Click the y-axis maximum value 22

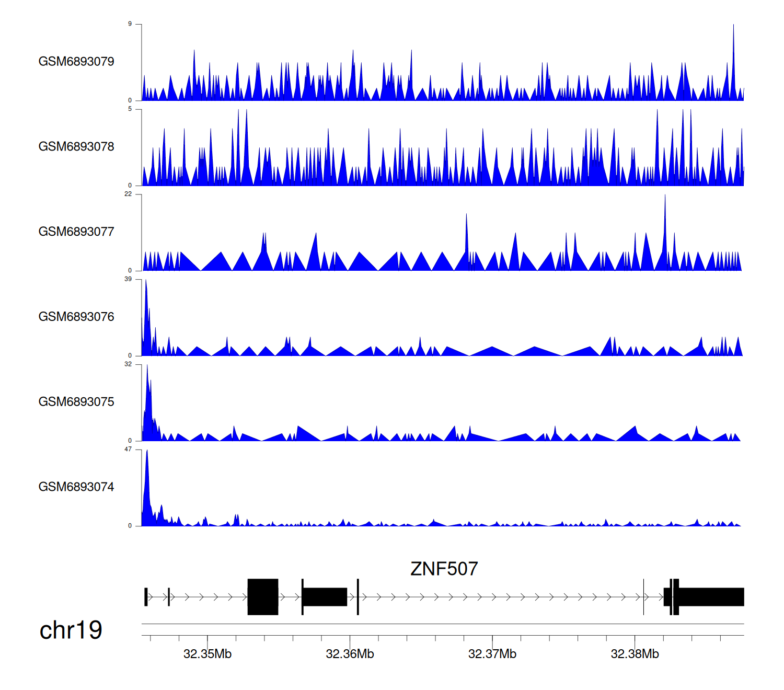tap(128, 194)
